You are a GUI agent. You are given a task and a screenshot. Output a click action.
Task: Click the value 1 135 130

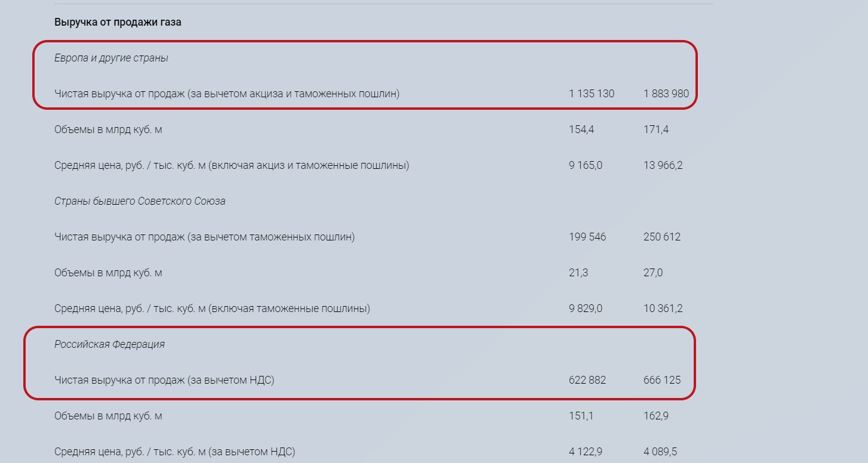coord(592,94)
